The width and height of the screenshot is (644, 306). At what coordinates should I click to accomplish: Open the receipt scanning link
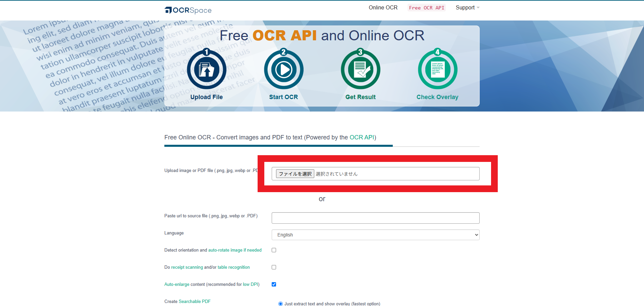click(x=187, y=267)
